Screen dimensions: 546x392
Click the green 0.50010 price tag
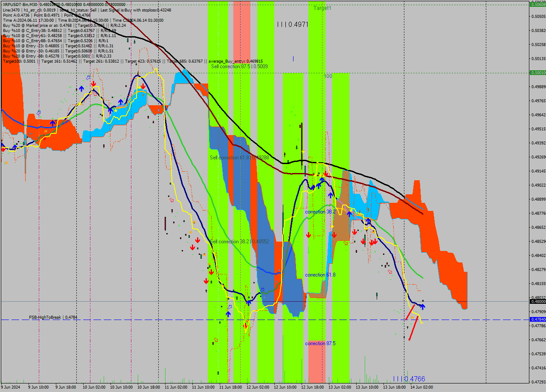pos(537,73)
